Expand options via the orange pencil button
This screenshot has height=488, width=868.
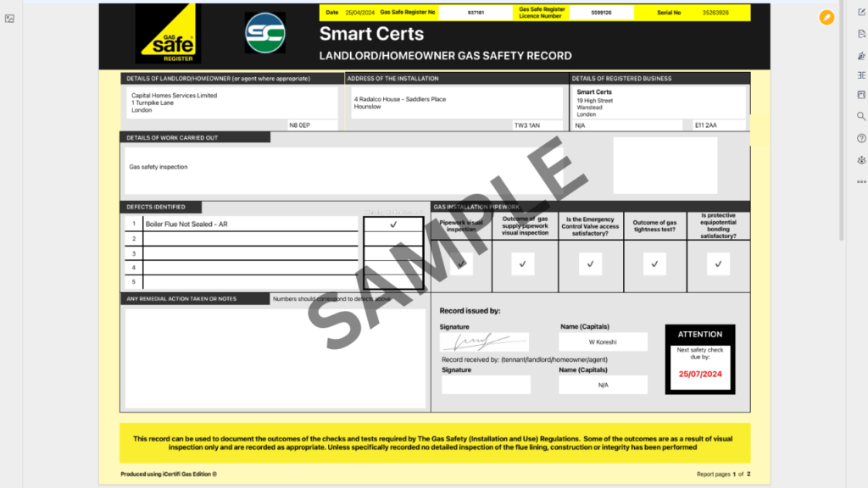(x=826, y=17)
